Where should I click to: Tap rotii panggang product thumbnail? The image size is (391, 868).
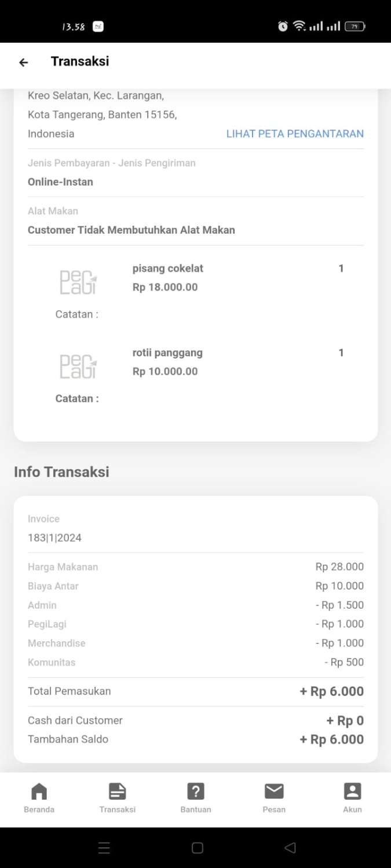click(x=78, y=366)
